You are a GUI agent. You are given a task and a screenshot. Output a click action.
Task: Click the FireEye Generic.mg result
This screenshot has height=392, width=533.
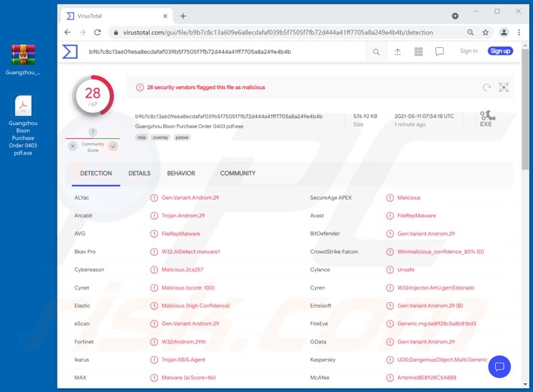[x=437, y=324]
